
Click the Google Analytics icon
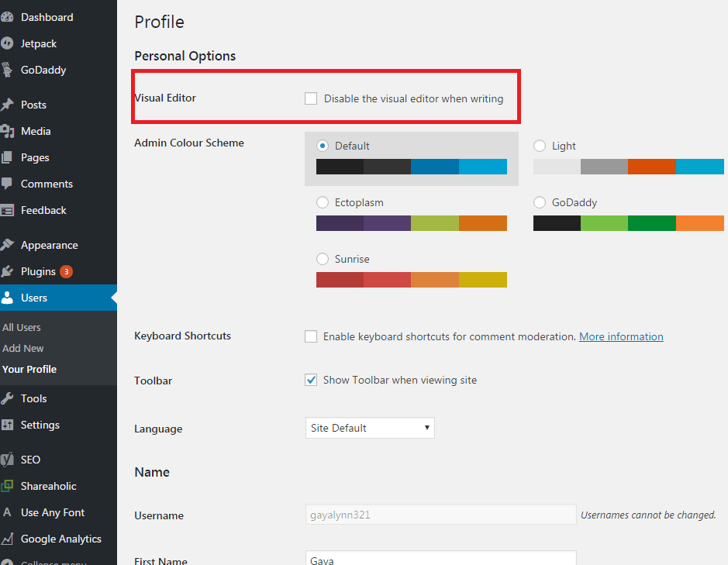[x=7, y=539]
